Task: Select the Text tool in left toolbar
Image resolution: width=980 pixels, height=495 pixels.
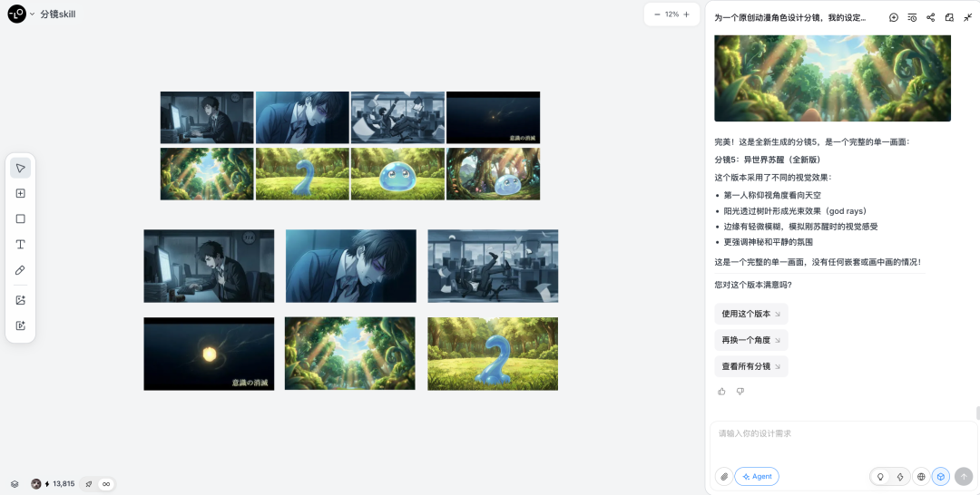Action: point(20,245)
